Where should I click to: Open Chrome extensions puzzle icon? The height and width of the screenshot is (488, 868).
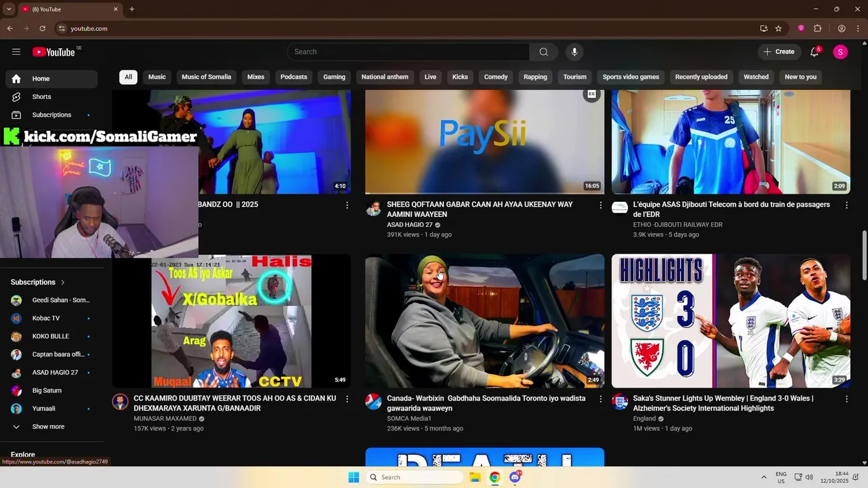(x=817, y=28)
